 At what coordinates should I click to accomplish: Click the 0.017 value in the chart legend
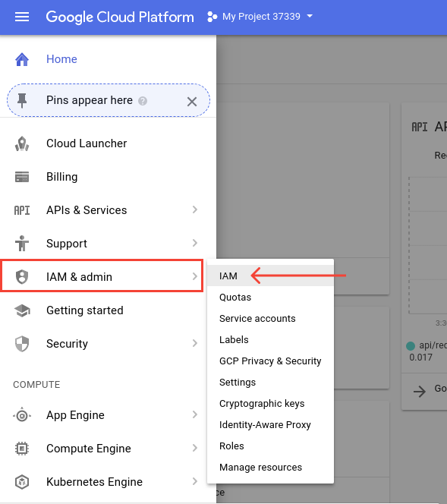(x=420, y=358)
